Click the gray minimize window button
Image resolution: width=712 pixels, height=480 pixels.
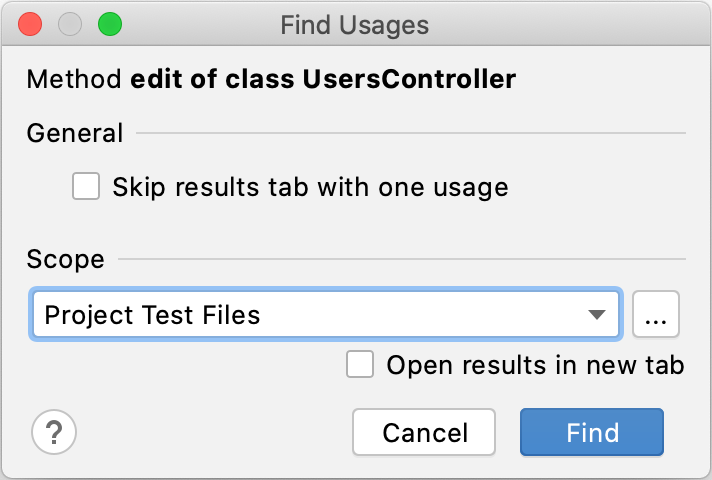[x=69, y=25]
